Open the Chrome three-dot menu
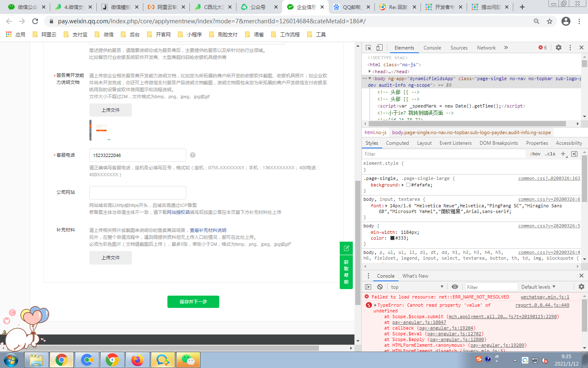Viewport: 588px width, 368px height. click(579, 21)
